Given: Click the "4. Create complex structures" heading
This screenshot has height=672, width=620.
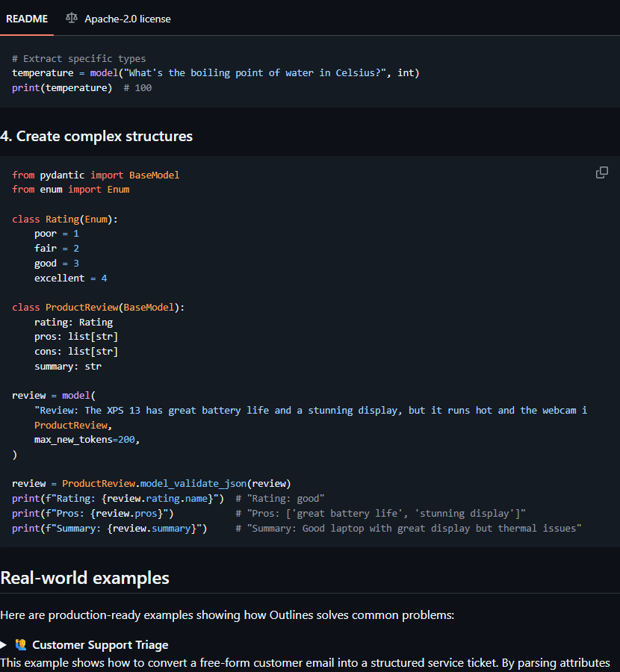Looking at the screenshot, I should 96,137.
